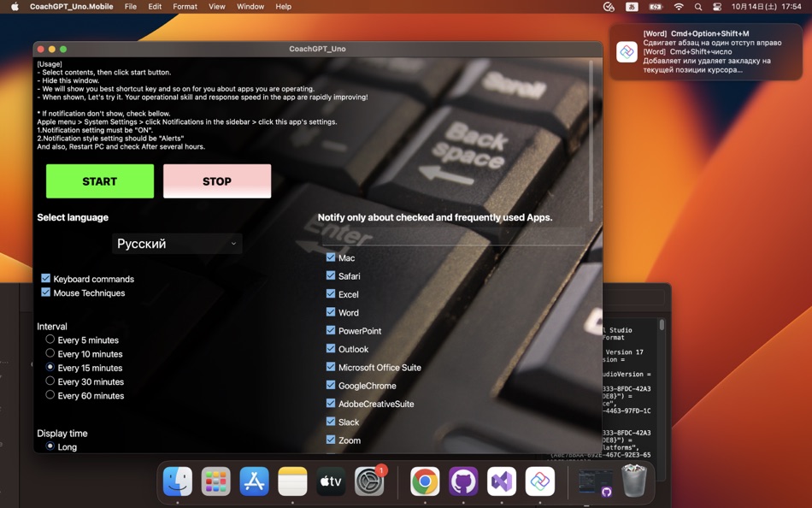Select Long display time option
This screenshot has width=812, height=508.
click(x=50, y=446)
